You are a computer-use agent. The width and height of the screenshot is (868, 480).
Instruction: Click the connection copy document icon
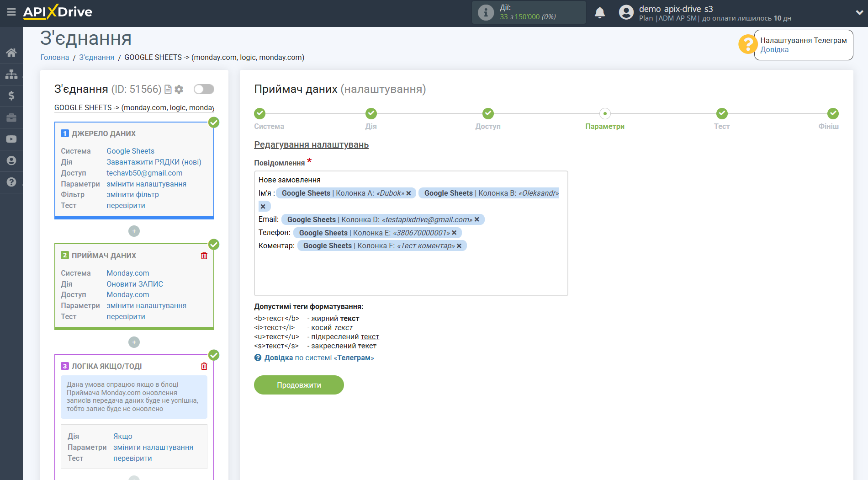pyautogui.click(x=168, y=89)
